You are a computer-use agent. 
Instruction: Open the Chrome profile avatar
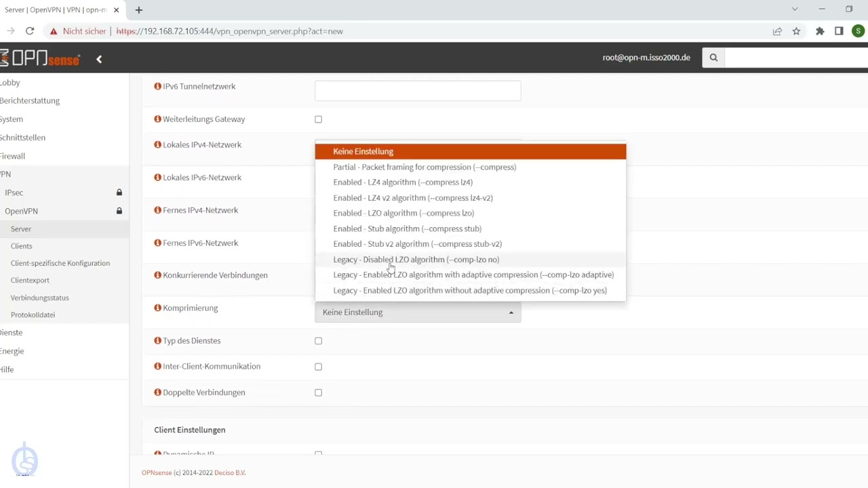click(x=859, y=31)
